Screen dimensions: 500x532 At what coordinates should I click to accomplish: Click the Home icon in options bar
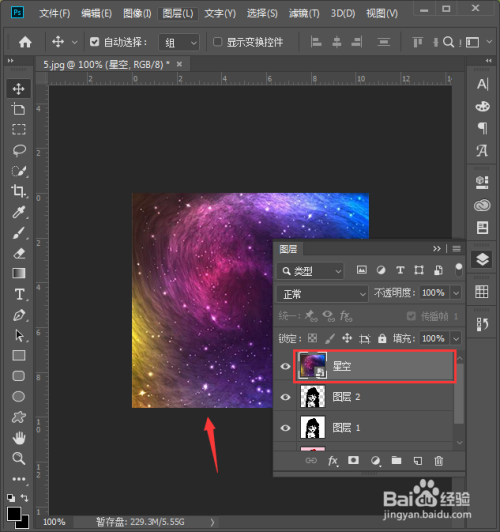pyautogui.click(x=25, y=42)
